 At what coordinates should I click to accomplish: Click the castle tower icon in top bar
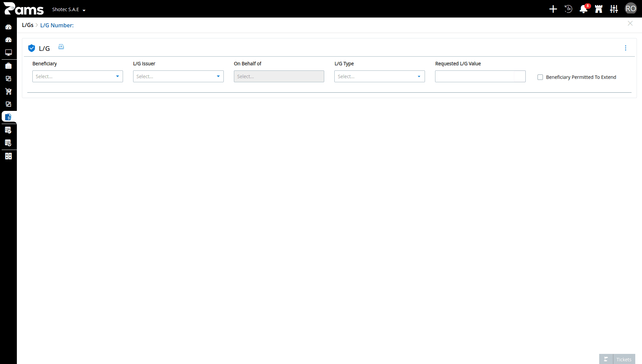tap(599, 9)
